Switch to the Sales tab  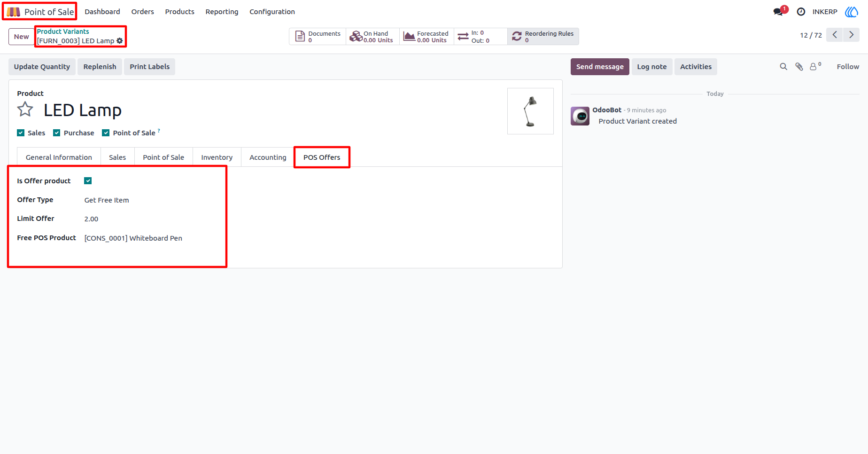pyautogui.click(x=117, y=157)
